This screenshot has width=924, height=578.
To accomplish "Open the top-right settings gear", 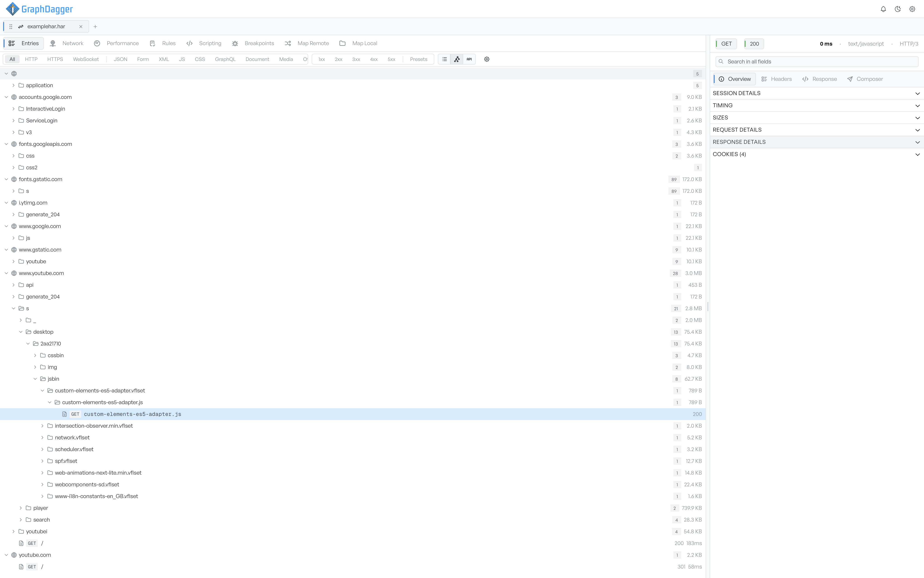I will click(x=912, y=9).
